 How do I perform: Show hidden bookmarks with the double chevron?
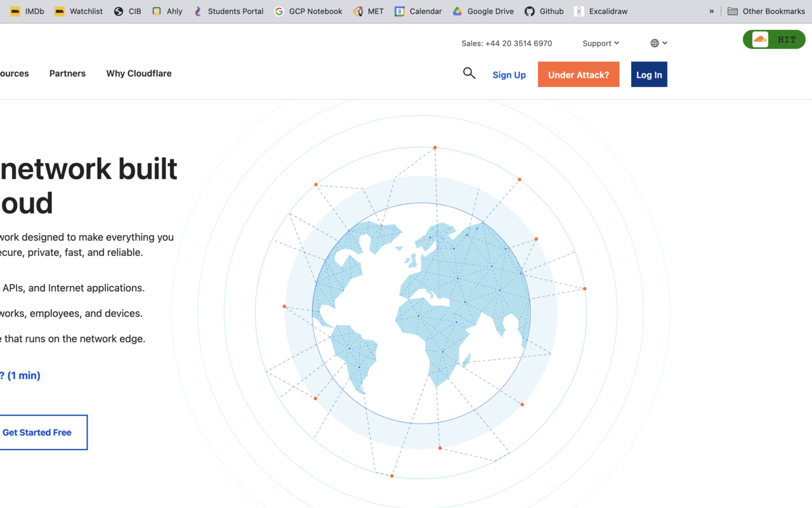coord(711,11)
